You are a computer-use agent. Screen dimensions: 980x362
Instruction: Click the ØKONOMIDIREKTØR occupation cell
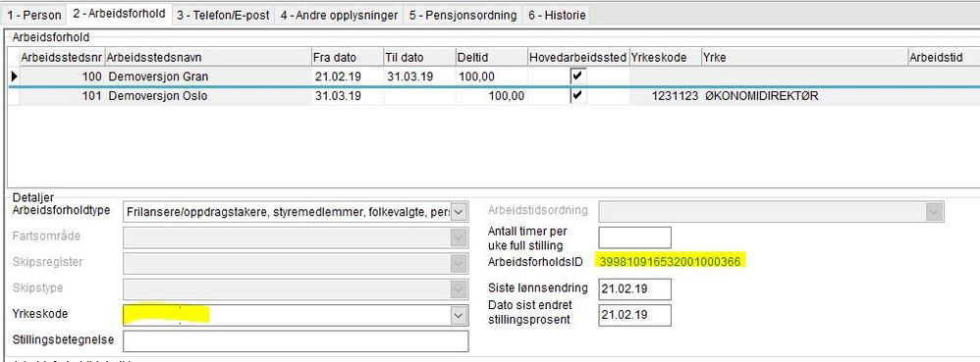click(805, 97)
